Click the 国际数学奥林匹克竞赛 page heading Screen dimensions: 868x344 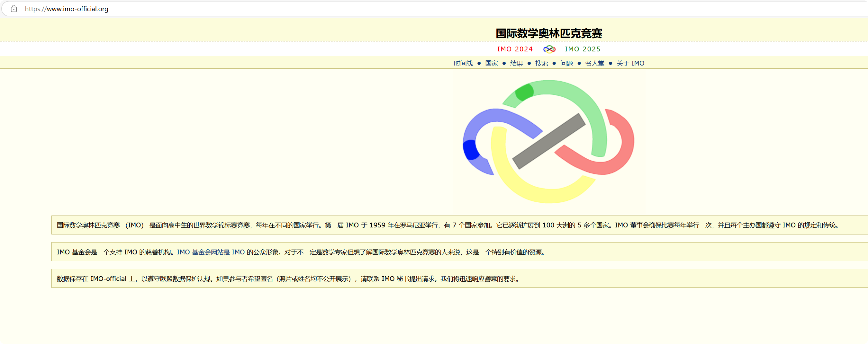[x=548, y=33]
